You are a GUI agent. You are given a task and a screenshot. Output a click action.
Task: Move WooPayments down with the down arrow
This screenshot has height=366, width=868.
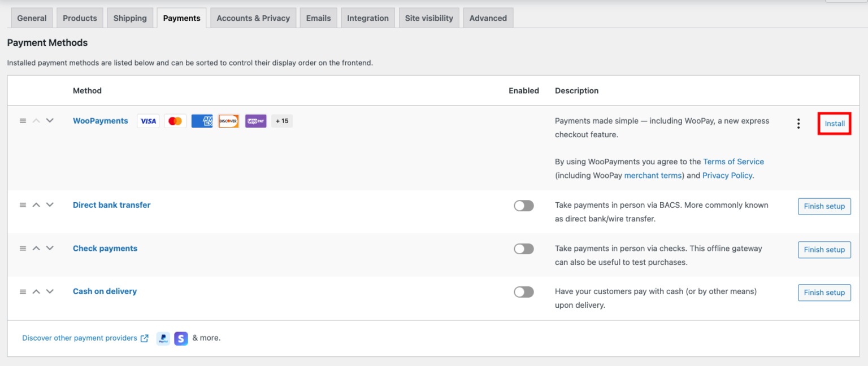pos(50,120)
